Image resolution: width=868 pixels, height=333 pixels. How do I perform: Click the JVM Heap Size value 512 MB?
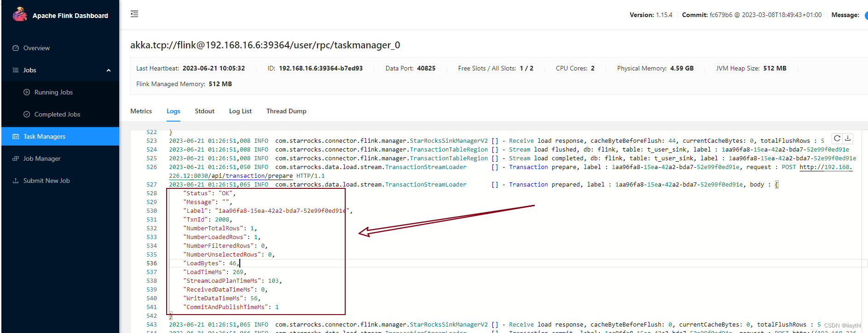[775, 68]
